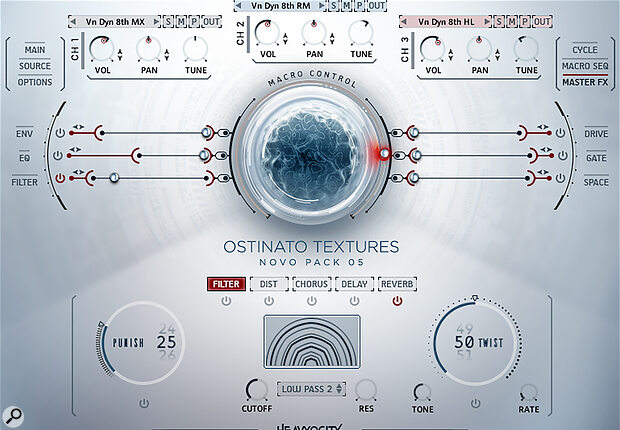Click the PUNISH dial
Screen dimensions: 620x430
[x=142, y=343]
